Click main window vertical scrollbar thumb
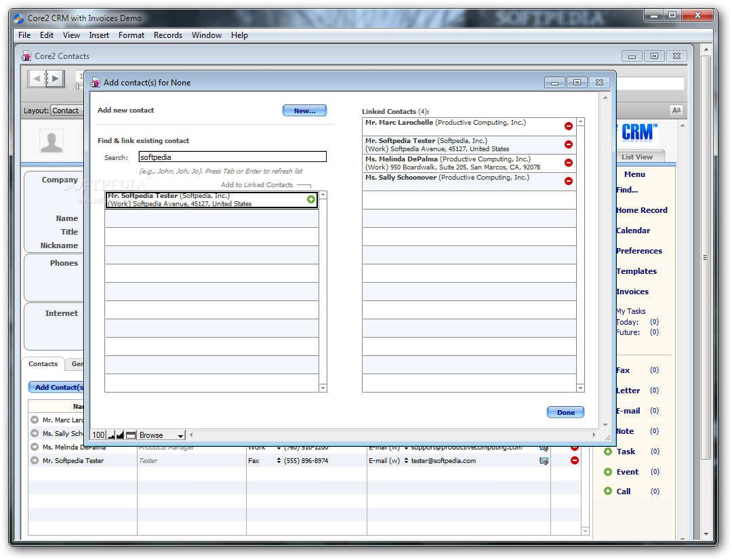This screenshot has height=560, width=732. pyautogui.click(x=706, y=258)
